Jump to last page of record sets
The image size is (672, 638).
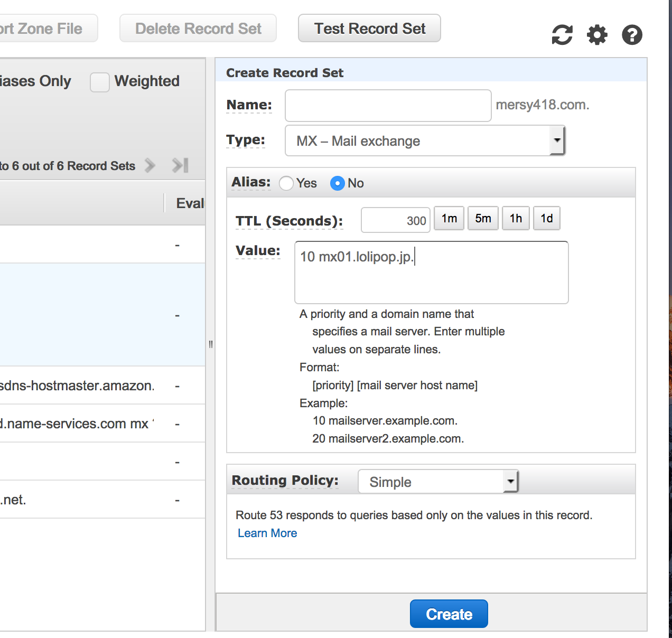coord(180,166)
